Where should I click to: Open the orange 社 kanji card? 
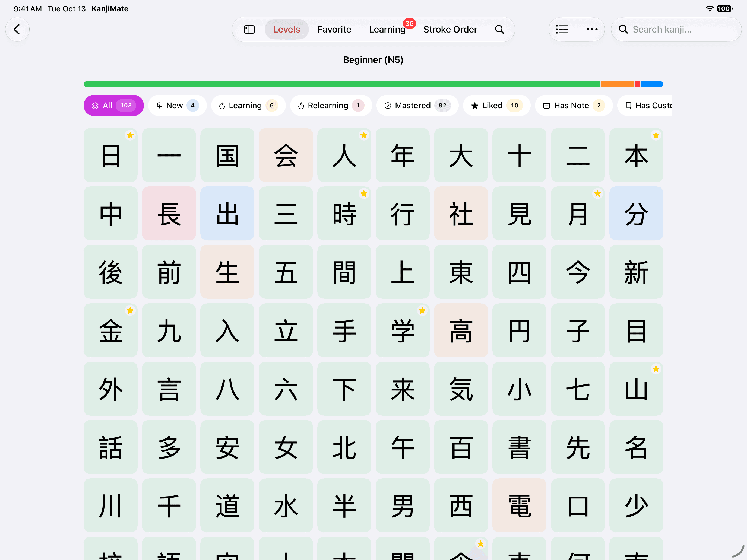click(461, 213)
